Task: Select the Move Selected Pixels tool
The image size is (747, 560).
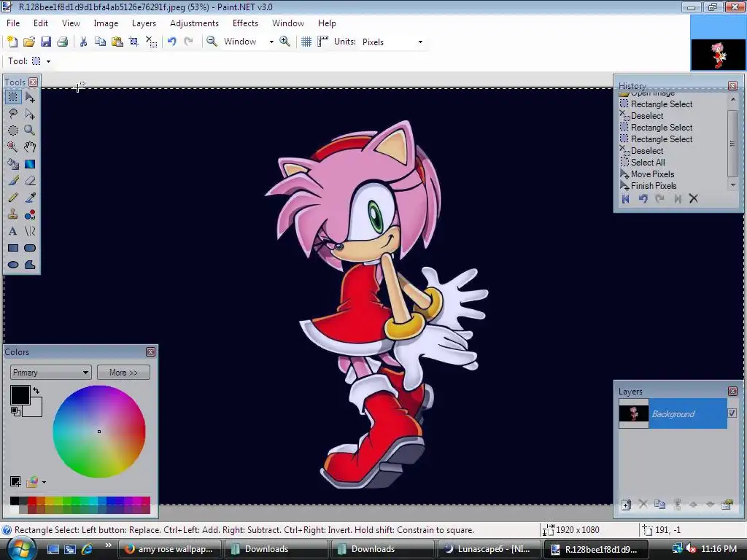Action: click(30, 97)
